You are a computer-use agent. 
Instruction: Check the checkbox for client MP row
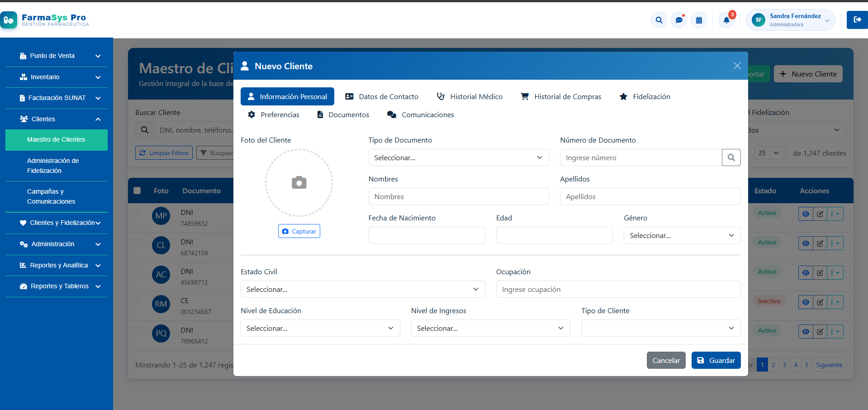point(135,212)
